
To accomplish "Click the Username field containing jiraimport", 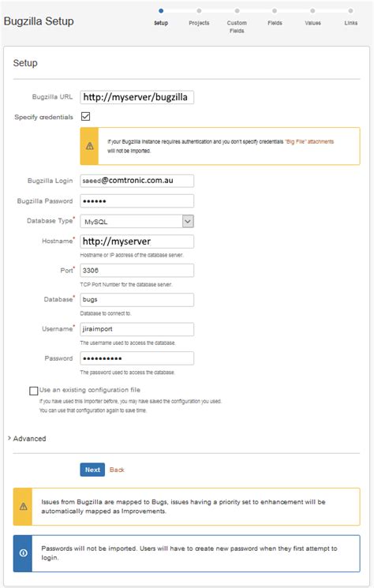I will pos(137,329).
